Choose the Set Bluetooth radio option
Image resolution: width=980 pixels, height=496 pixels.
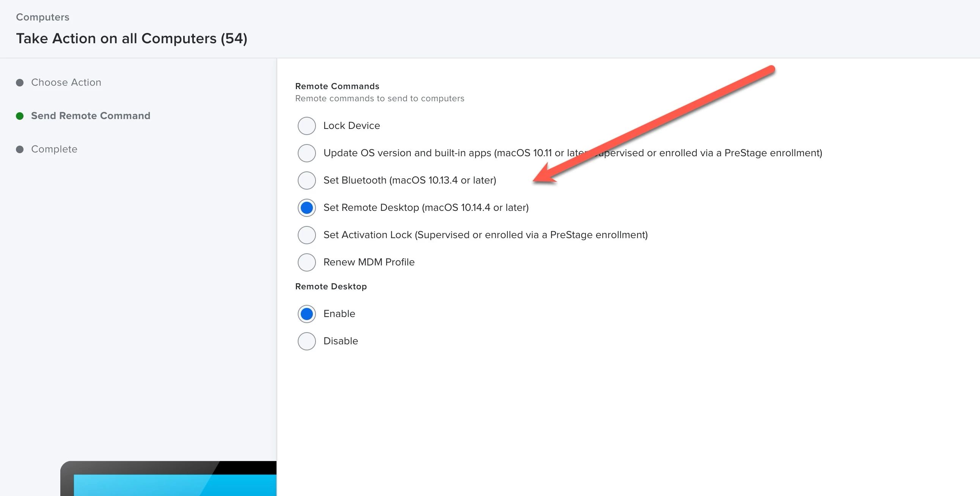tap(307, 180)
